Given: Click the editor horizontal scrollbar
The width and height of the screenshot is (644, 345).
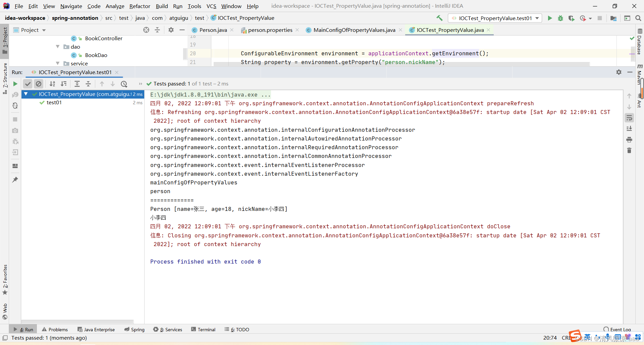Looking at the screenshot, I should point(401,64).
